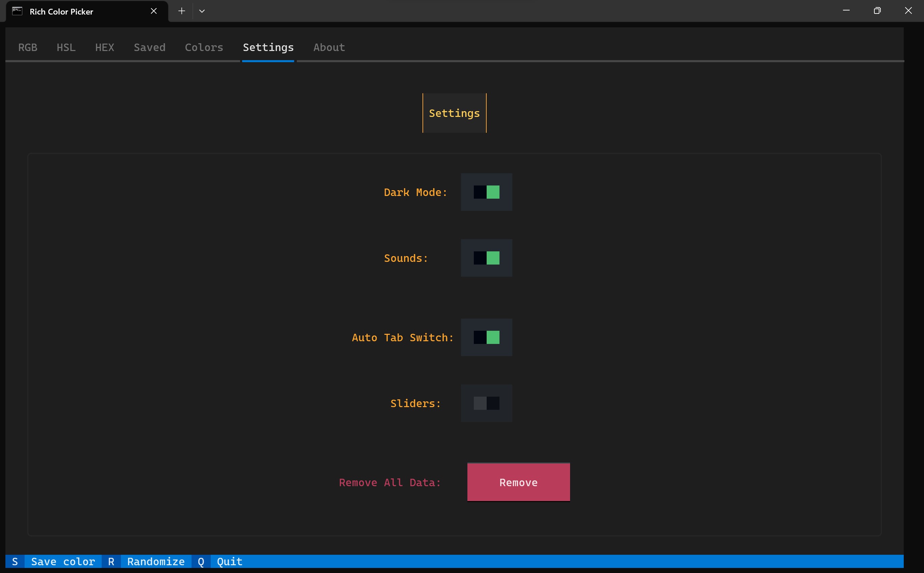Disable the Sounds switch

[x=486, y=258]
